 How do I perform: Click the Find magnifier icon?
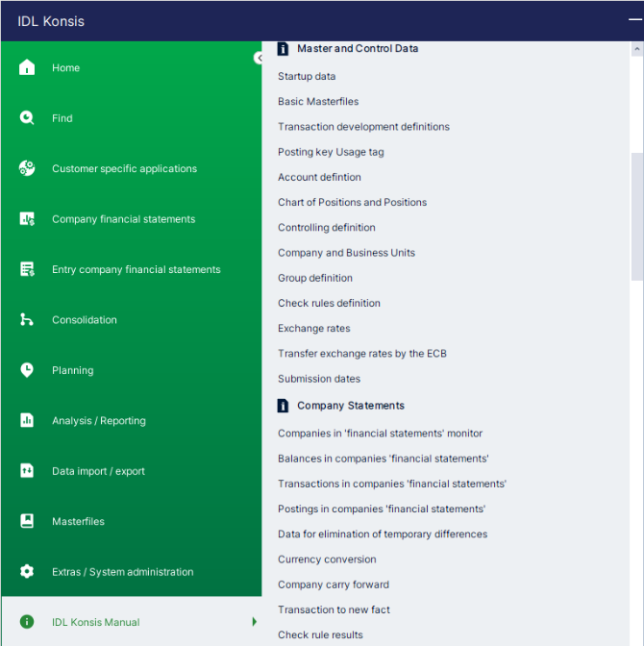27,118
